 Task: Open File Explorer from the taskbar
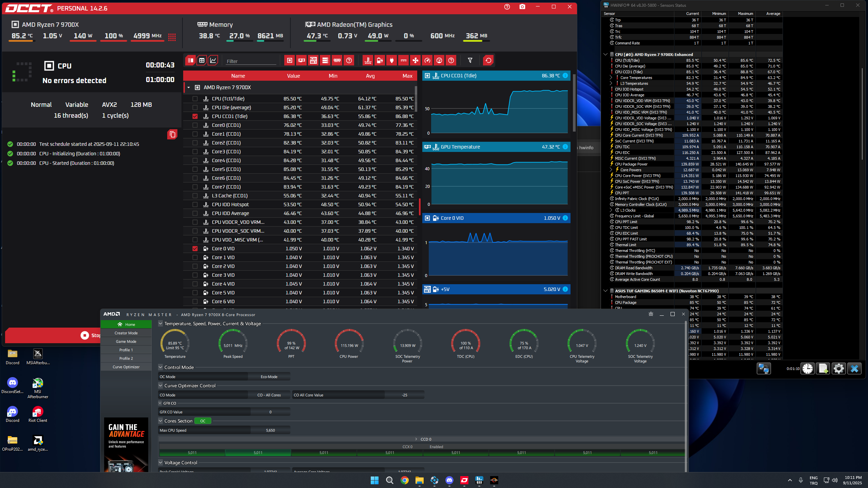[420, 480]
